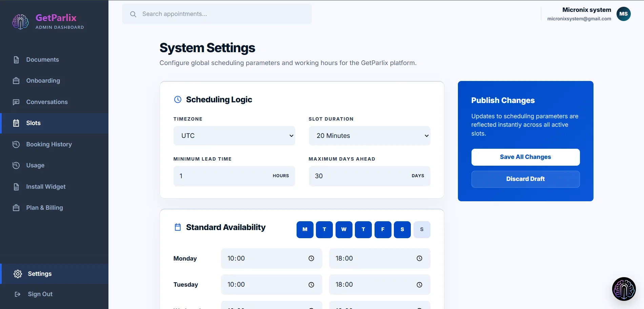Click the Standard Availability calendar icon
Viewport: 644px width, 309px height.
click(x=178, y=227)
